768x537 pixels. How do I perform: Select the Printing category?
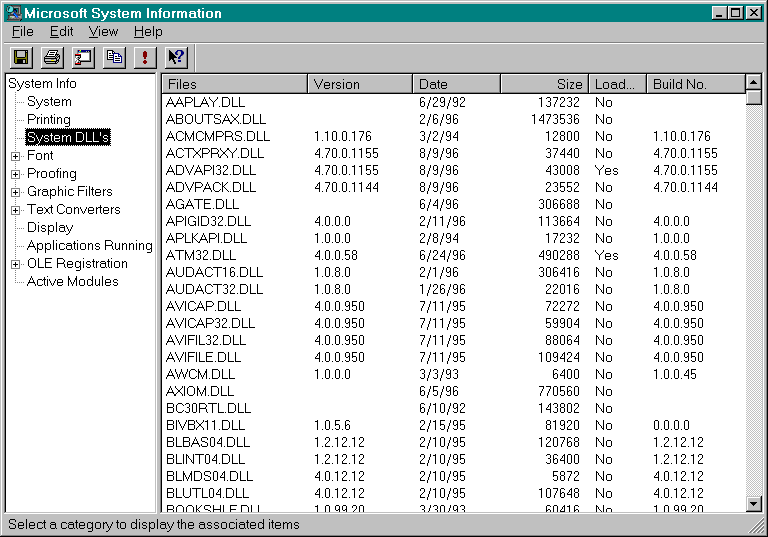click(x=48, y=120)
